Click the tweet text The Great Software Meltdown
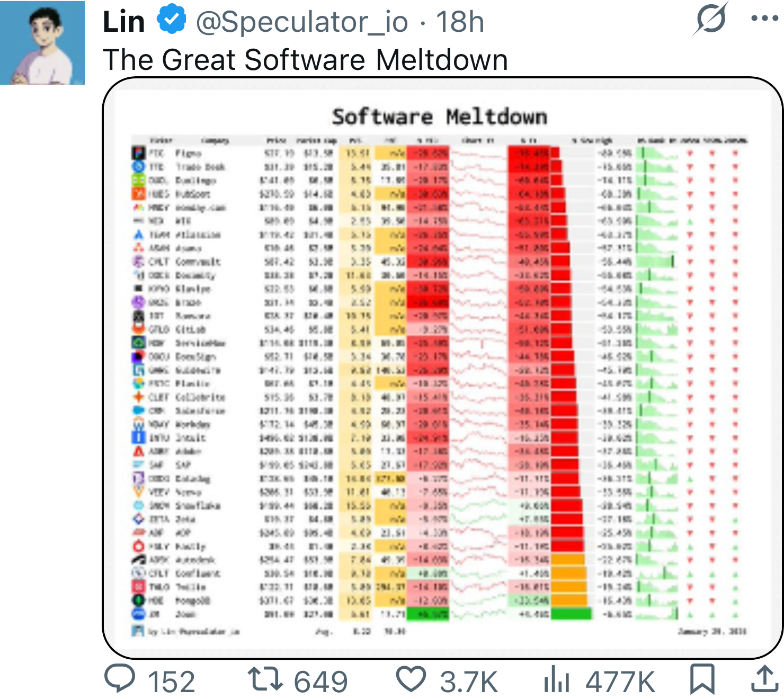This screenshot has height=699, width=784. [x=305, y=59]
